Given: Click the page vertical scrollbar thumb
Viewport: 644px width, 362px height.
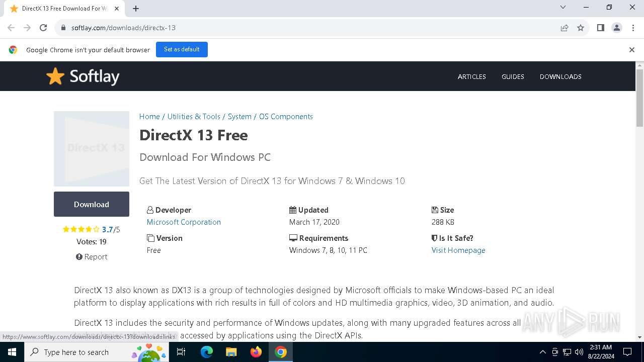Looking at the screenshot, I should [x=639, y=98].
